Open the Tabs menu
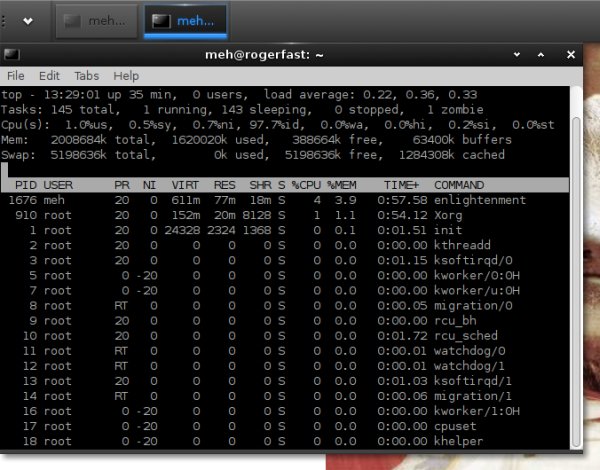Viewport: 600px width, 470px height. pos(87,76)
